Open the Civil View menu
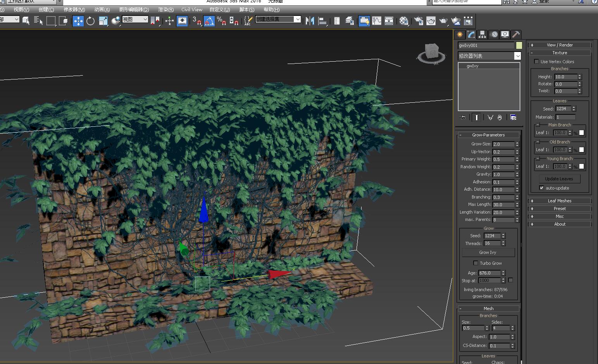 [x=192, y=10]
